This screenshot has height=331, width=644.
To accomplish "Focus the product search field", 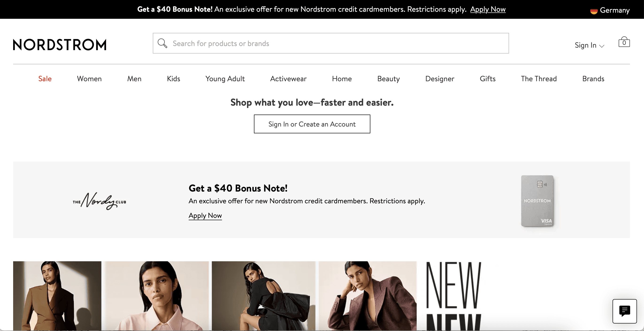I will tap(331, 43).
